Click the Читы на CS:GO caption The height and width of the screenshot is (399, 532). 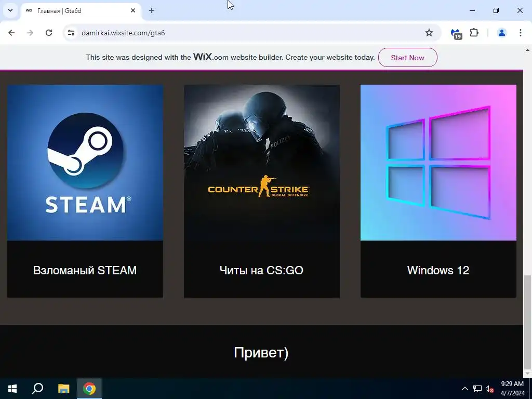(x=261, y=270)
